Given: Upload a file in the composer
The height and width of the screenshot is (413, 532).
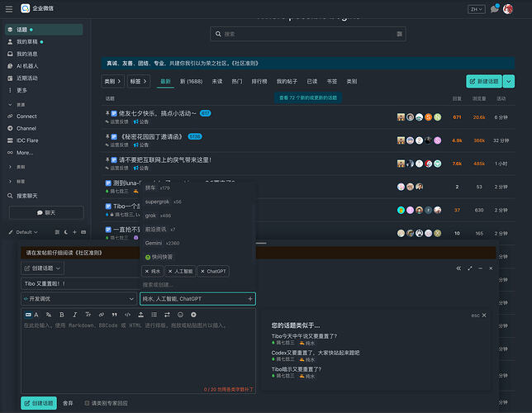Looking at the screenshot, I should point(140,315).
